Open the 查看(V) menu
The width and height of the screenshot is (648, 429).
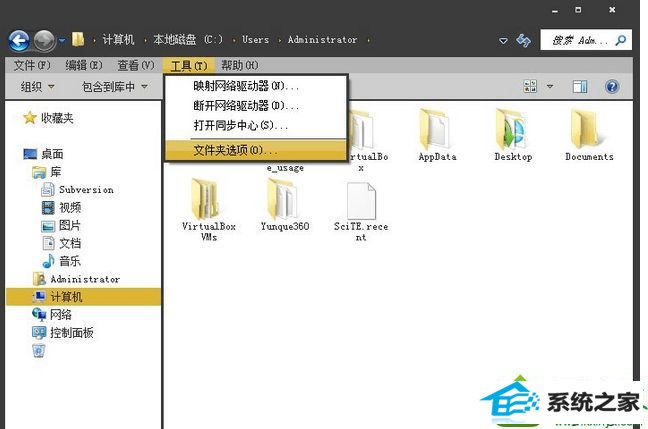136,65
